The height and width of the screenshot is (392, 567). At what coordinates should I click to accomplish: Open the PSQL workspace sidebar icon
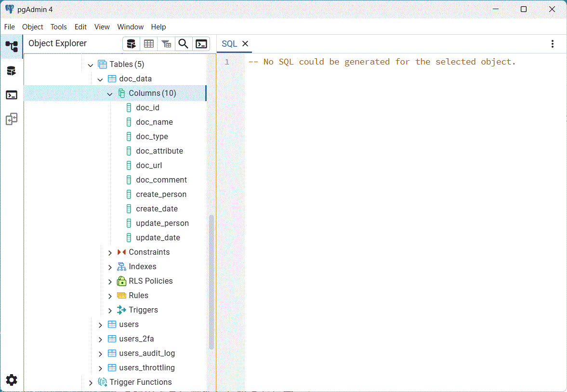coord(12,95)
